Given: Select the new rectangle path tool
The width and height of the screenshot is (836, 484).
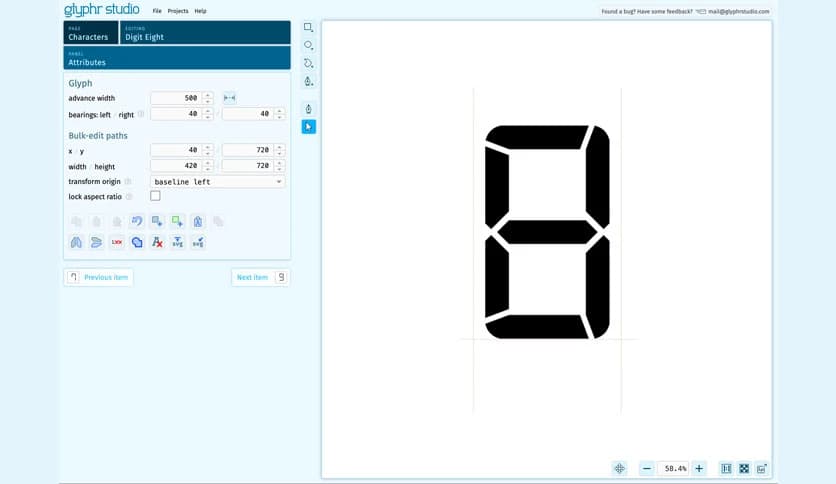Looking at the screenshot, I should pyautogui.click(x=308, y=27).
